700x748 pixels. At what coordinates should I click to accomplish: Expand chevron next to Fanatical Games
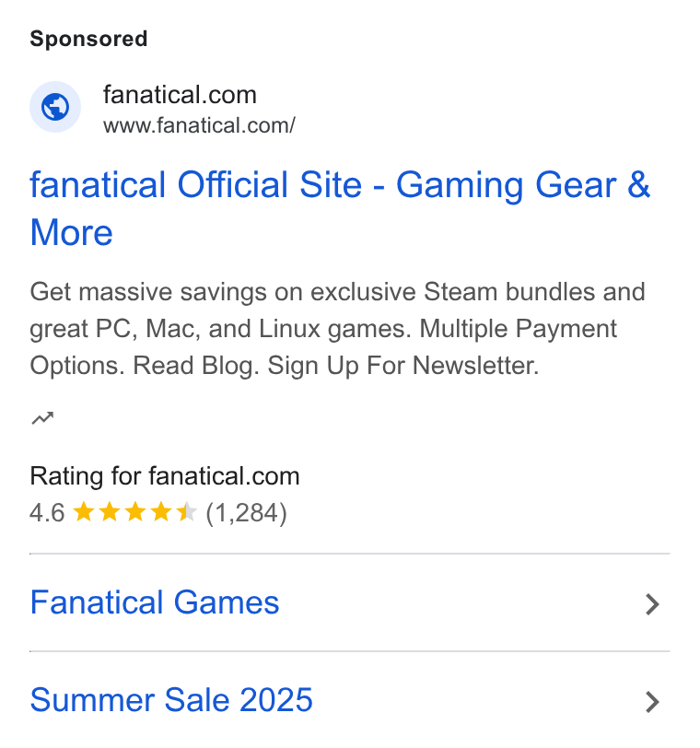click(x=653, y=604)
